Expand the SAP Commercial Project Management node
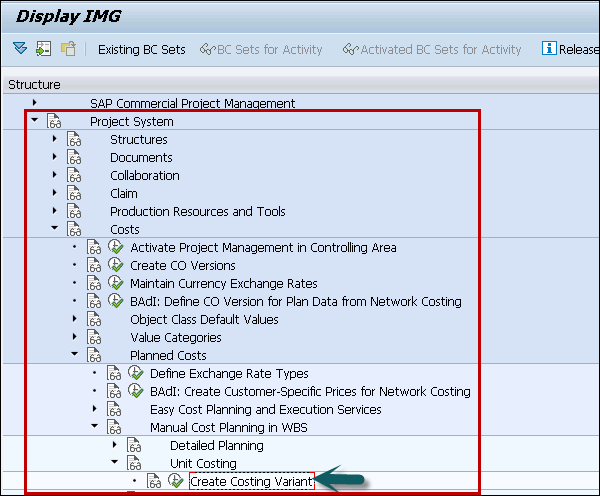Screen dimensions: 600x496 (34, 103)
